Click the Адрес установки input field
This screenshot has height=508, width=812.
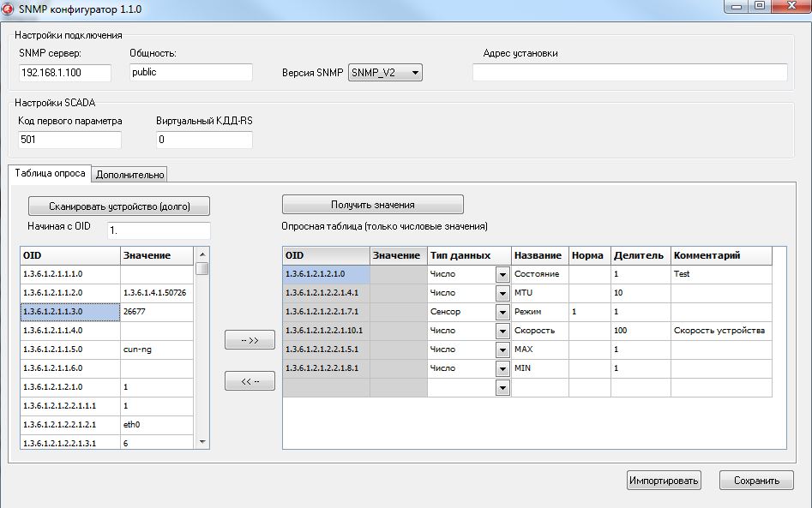tap(634, 73)
